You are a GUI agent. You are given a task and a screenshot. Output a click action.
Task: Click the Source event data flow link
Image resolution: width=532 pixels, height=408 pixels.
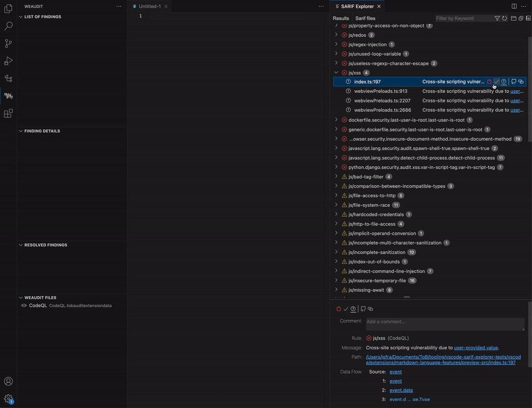click(395, 372)
